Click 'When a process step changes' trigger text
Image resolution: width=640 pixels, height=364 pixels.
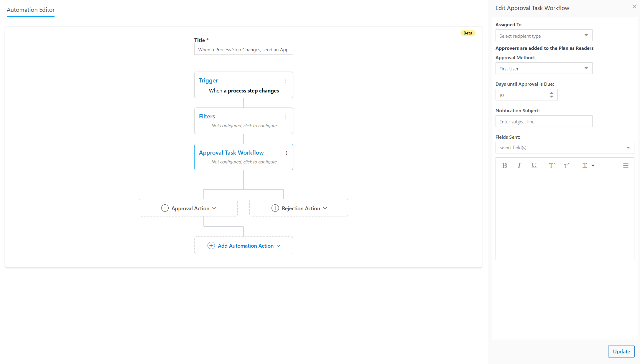click(x=244, y=91)
